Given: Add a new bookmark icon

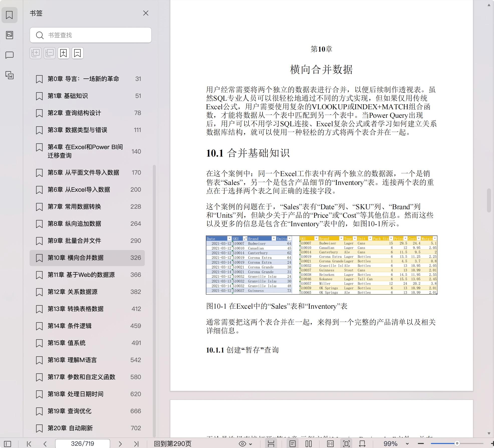Looking at the screenshot, I should (64, 53).
